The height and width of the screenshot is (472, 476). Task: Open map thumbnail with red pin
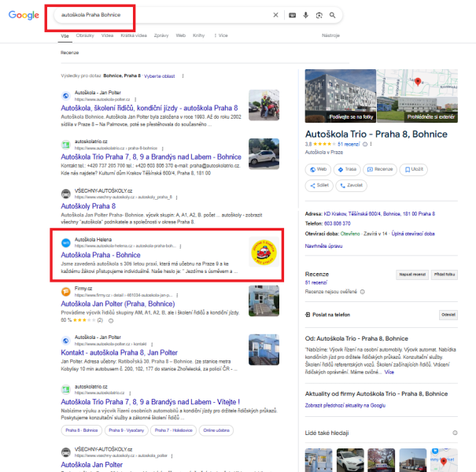pos(417,83)
